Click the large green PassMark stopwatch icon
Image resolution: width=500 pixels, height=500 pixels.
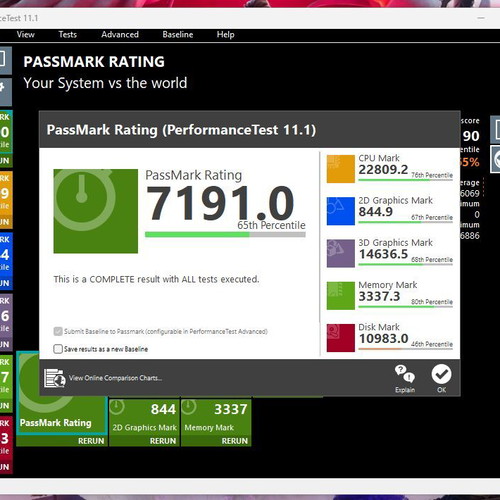click(x=96, y=211)
